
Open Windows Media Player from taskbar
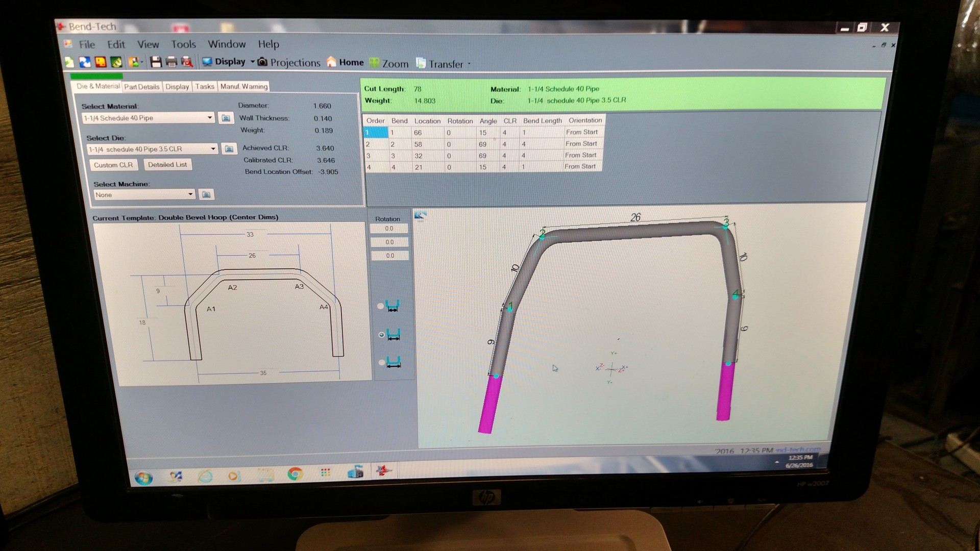(x=234, y=475)
